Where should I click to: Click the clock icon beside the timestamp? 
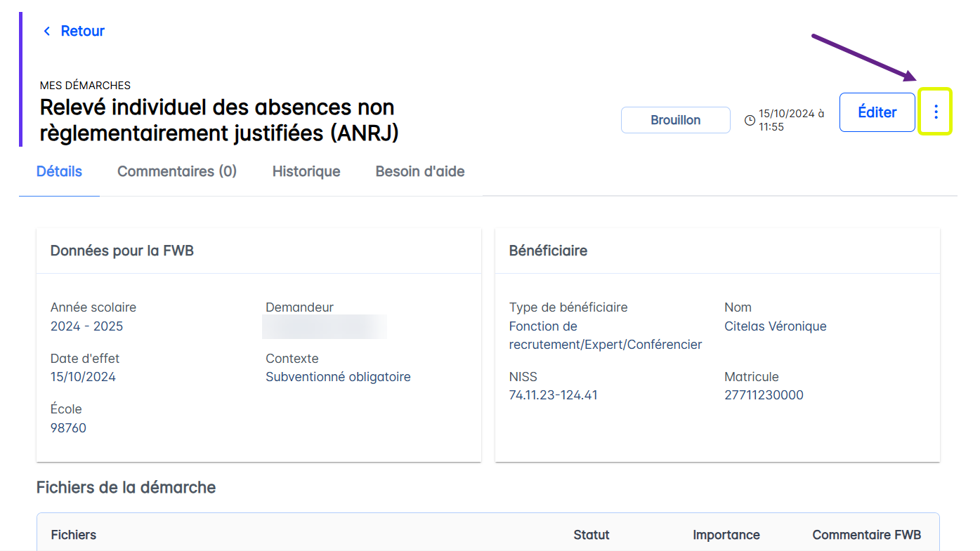click(750, 120)
